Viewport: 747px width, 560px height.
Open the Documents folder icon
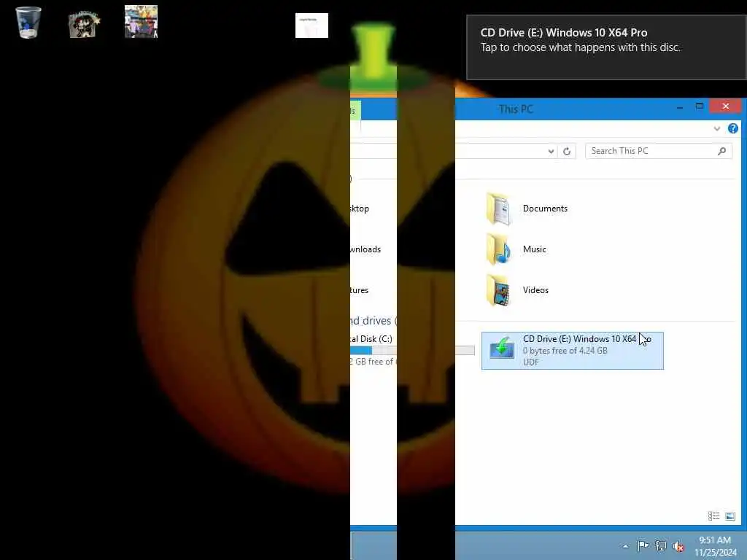(x=498, y=209)
